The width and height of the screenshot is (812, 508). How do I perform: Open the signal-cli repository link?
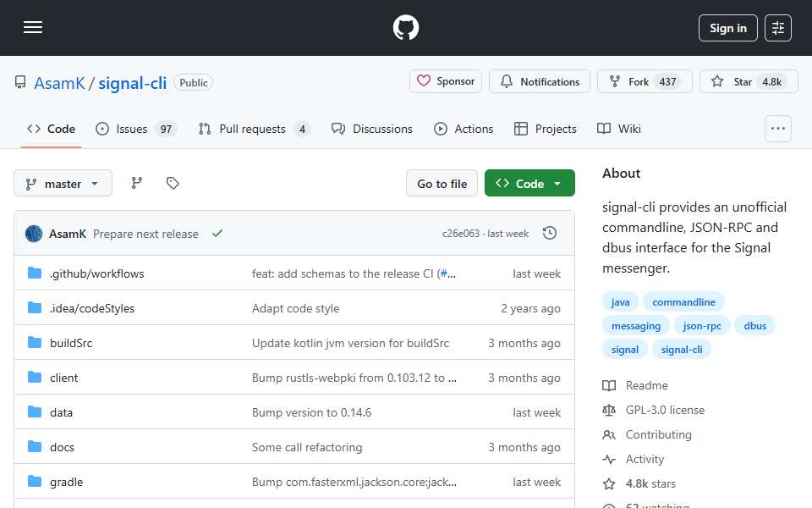pyautogui.click(x=133, y=83)
